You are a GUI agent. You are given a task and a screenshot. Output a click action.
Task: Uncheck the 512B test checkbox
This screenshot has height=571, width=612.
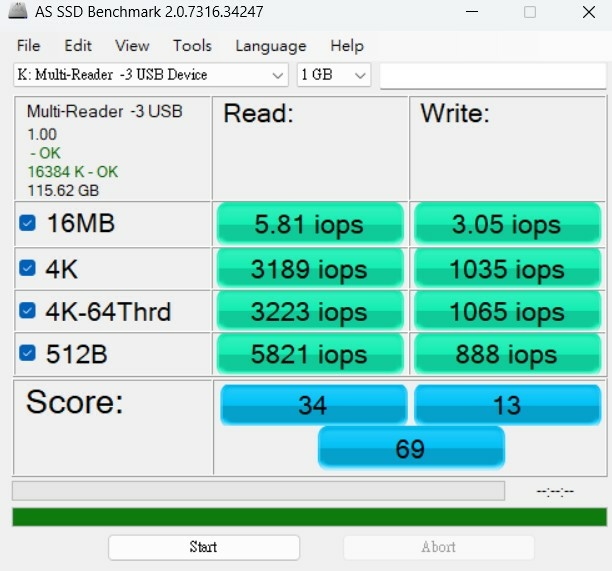(x=27, y=353)
